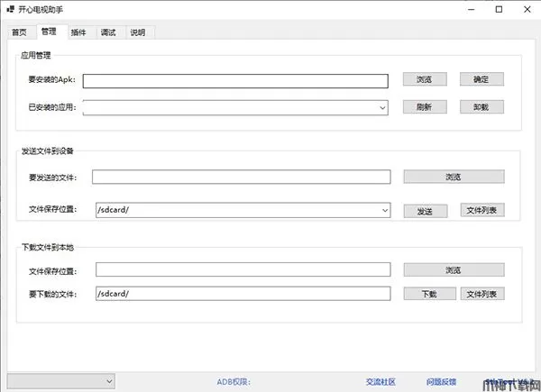
Task: Switch to the 首页 tab
Action: (19, 32)
